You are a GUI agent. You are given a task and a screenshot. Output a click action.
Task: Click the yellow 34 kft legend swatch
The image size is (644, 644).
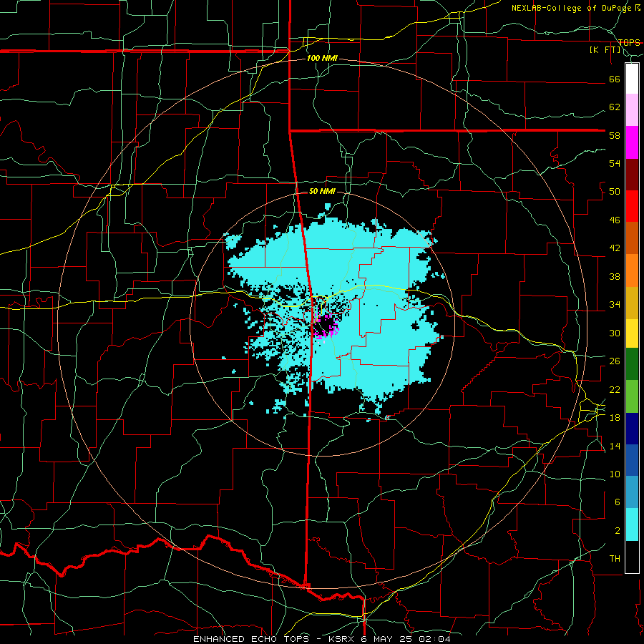point(632,333)
